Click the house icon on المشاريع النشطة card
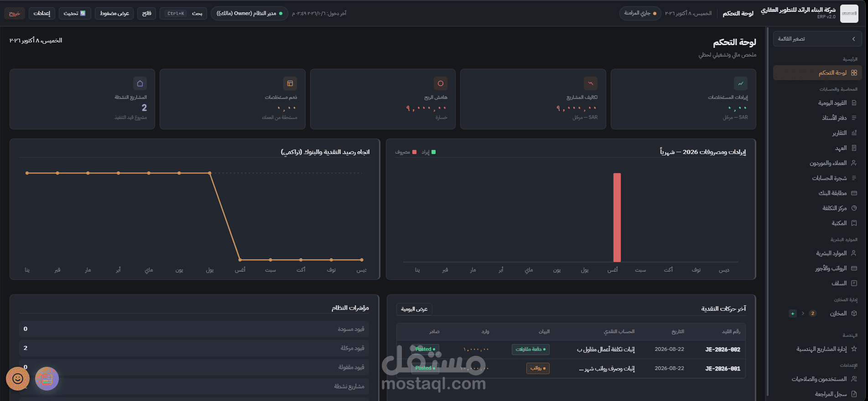868x401 pixels. pyautogui.click(x=140, y=83)
